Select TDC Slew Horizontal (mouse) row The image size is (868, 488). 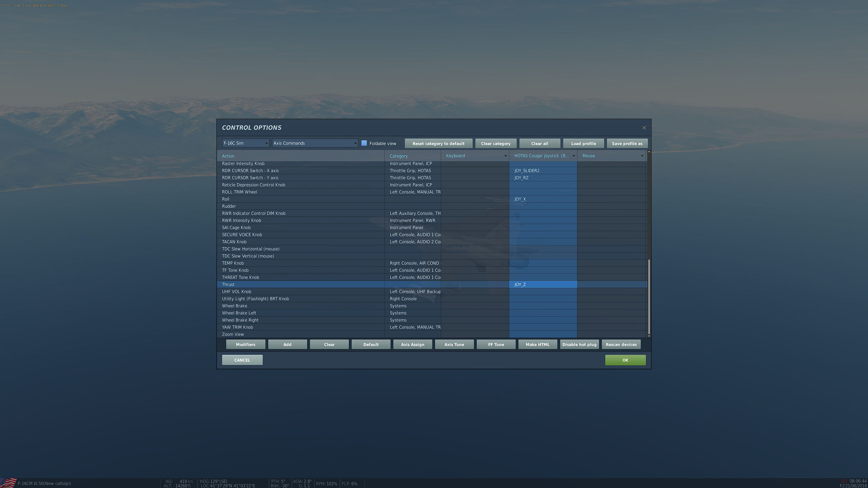click(x=432, y=249)
